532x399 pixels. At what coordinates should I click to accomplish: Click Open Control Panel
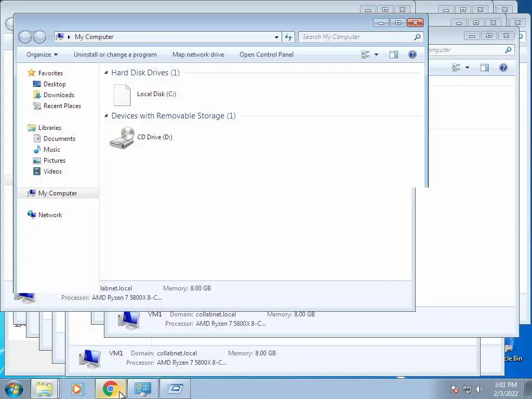pyautogui.click(x=267, y=55)
